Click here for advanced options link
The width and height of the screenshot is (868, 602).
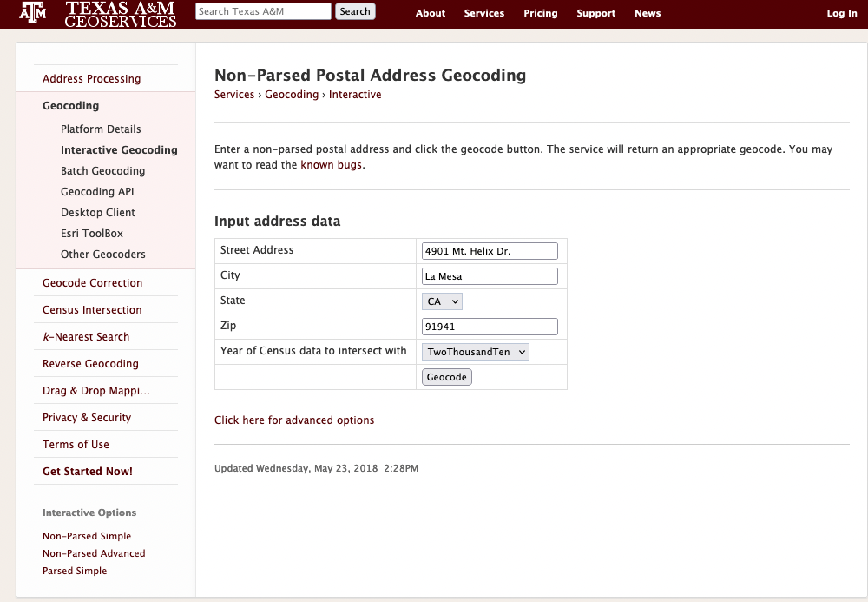coord(294,420)
